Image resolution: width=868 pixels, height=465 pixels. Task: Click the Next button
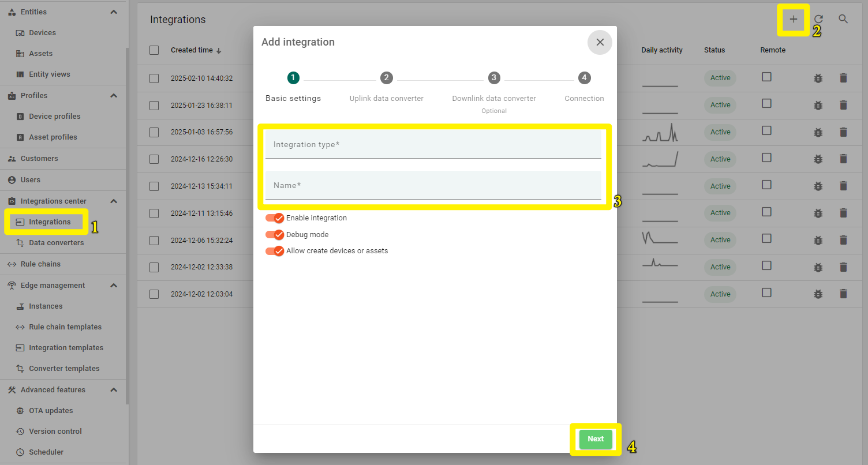(x=595, y=439)
